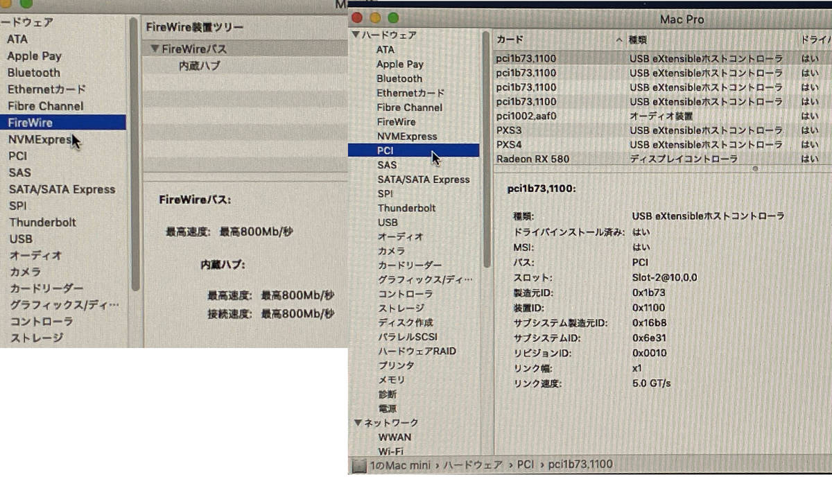Select SPI in Mac Pro sidebar

point(385,194)
